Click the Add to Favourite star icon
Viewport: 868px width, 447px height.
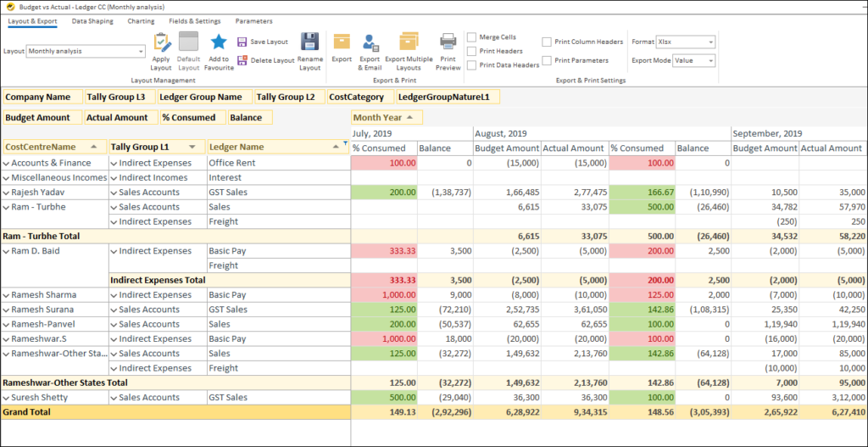tap(219, 42)
